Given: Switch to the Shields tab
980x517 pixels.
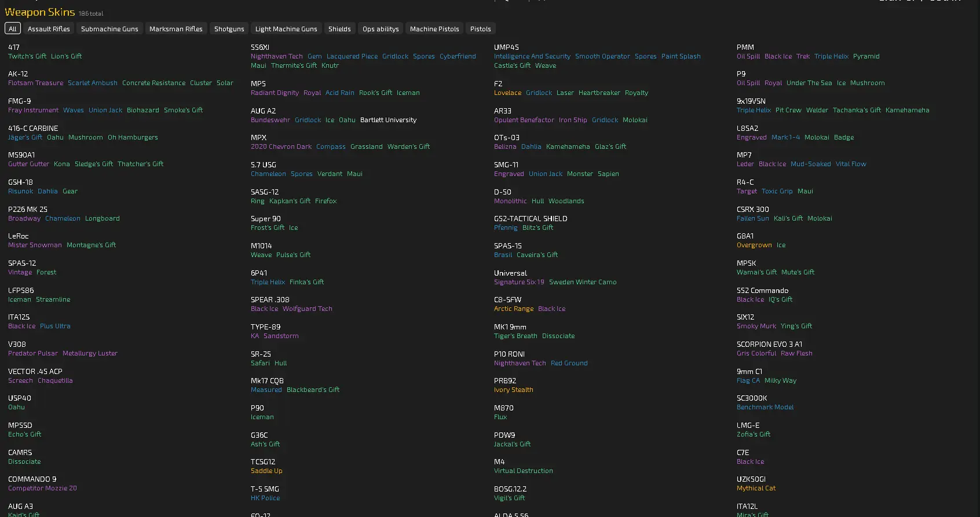Looking at the screenshot, I should click(339, 29).
